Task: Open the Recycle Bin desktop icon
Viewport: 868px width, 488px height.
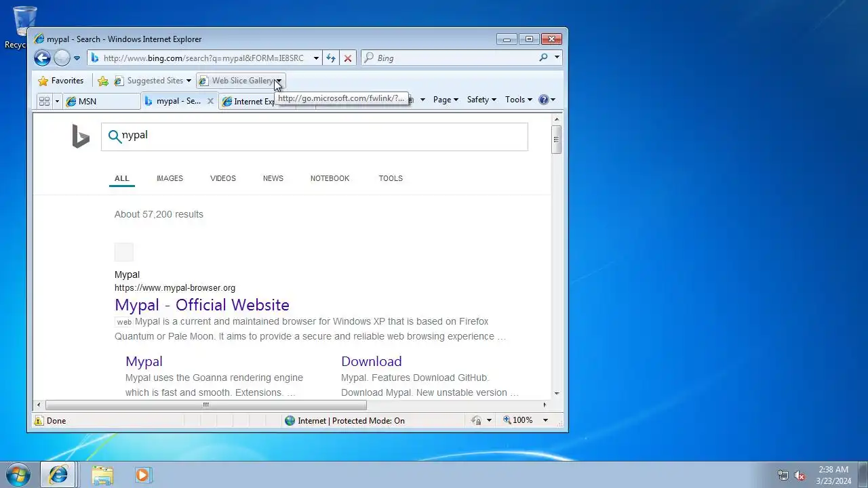Action: pyautogui.click(x=25, y=27)
